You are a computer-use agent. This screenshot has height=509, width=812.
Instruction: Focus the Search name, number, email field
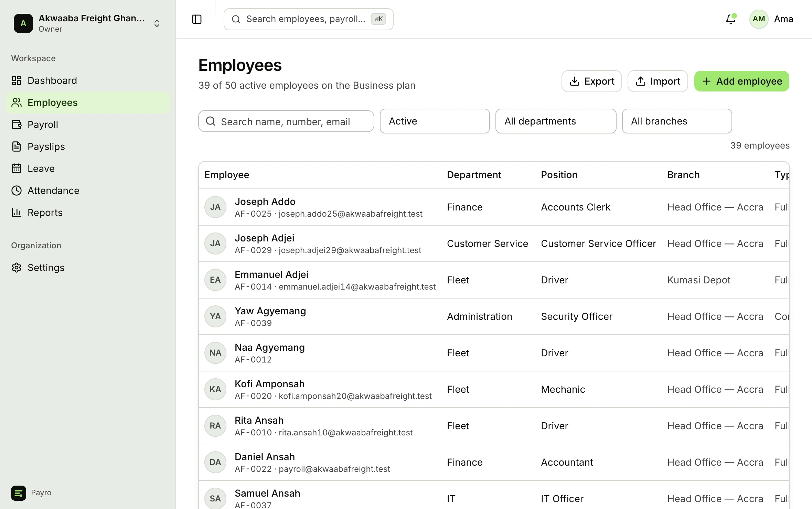pos(286,121)
